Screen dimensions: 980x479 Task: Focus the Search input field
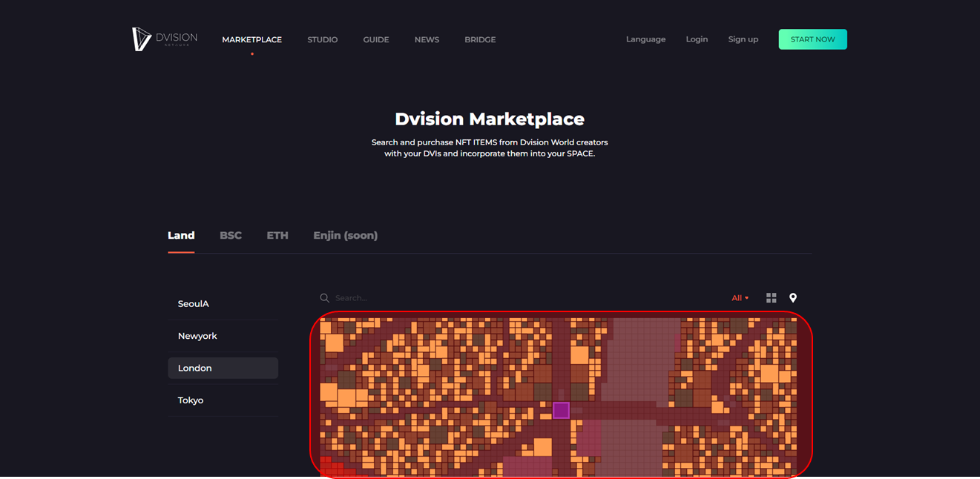[x=519, y=298]
